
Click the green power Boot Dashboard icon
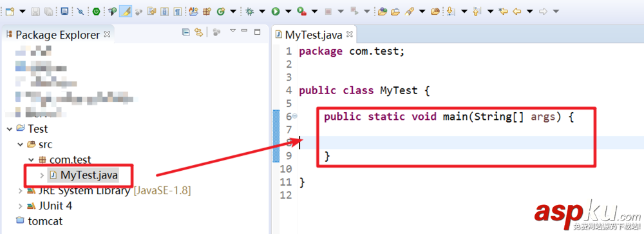click(96, 12)
